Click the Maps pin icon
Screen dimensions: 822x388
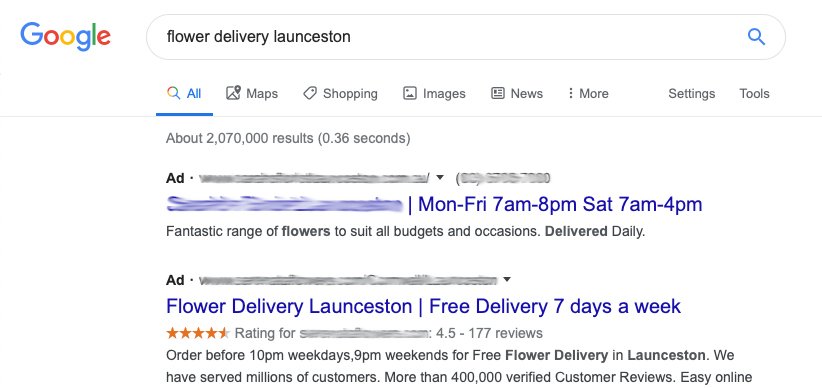[233, 93]
